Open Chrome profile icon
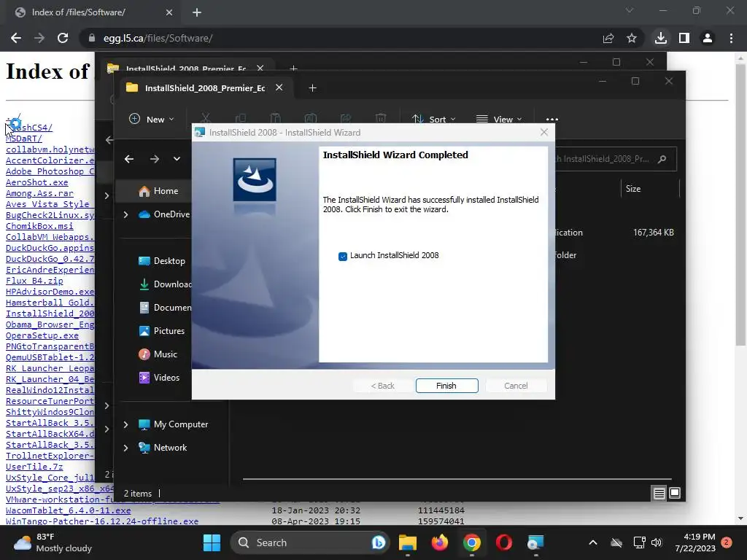747x560 pixels. pyautogui.click(x=708, y=38)
